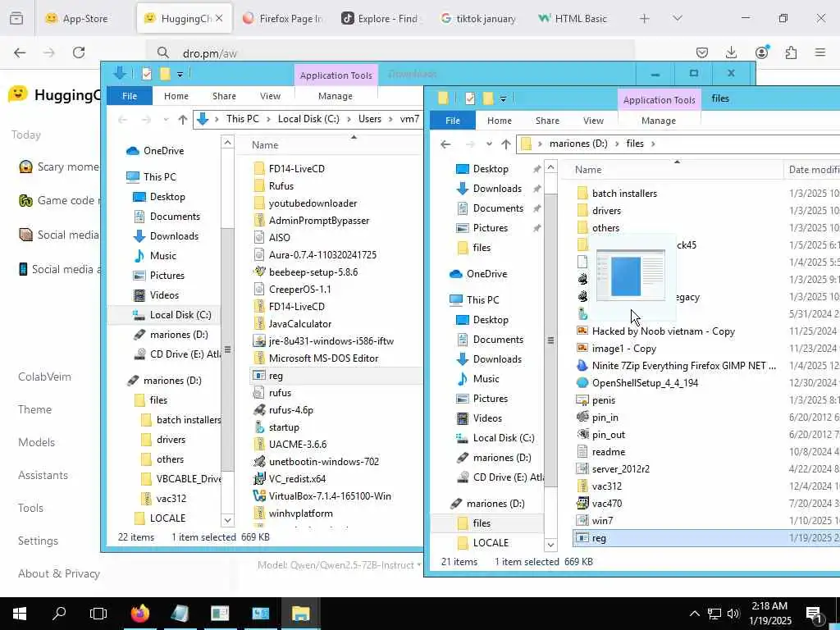Open new Firefox tab
Viewport: 840px width, 630px height.
point(645,19)
